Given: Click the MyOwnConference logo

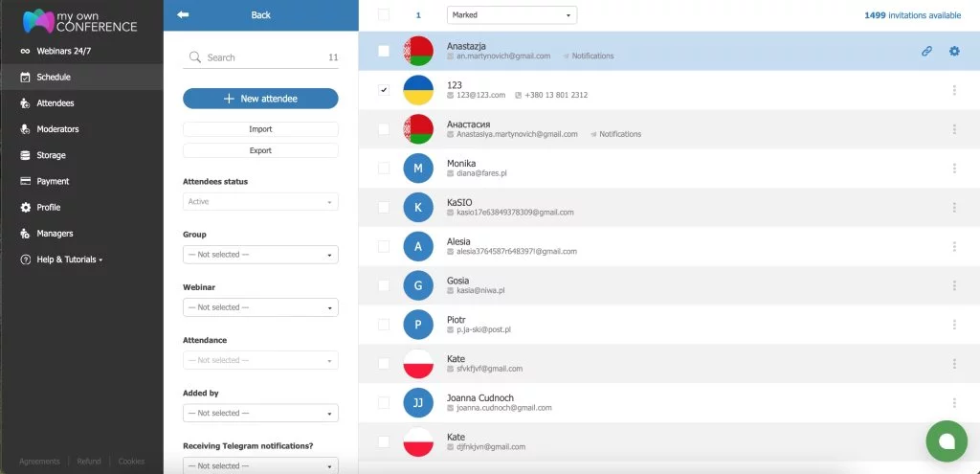Looking at the screenshot, I should [x=80, y=20].
